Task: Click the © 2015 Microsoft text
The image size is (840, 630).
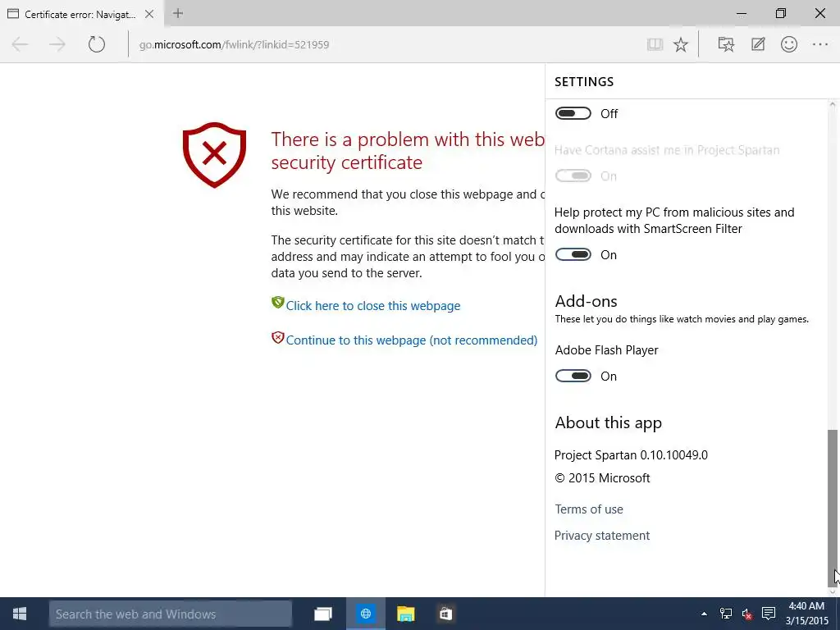Action: pos(603,478)
